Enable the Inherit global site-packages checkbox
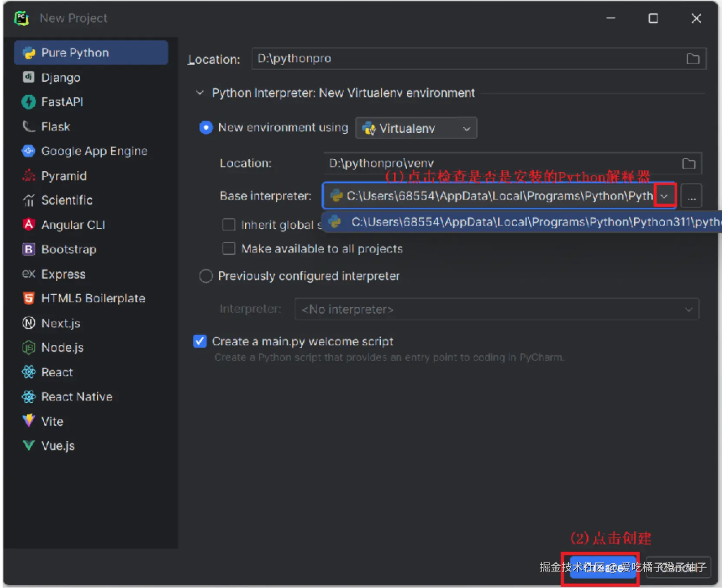Screen dimensions: 722x588 229,224
